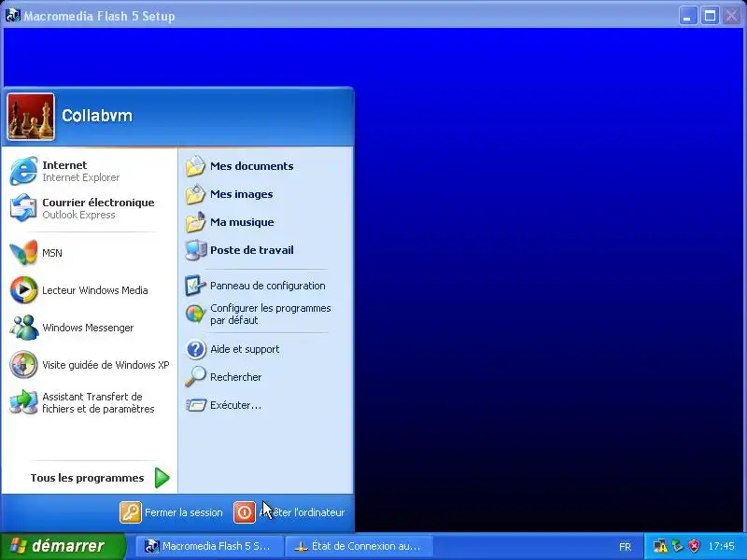Open the Internet Explorer icon in Start menu
The height and width of the screenshot is (560, 747).
point(24,171)
